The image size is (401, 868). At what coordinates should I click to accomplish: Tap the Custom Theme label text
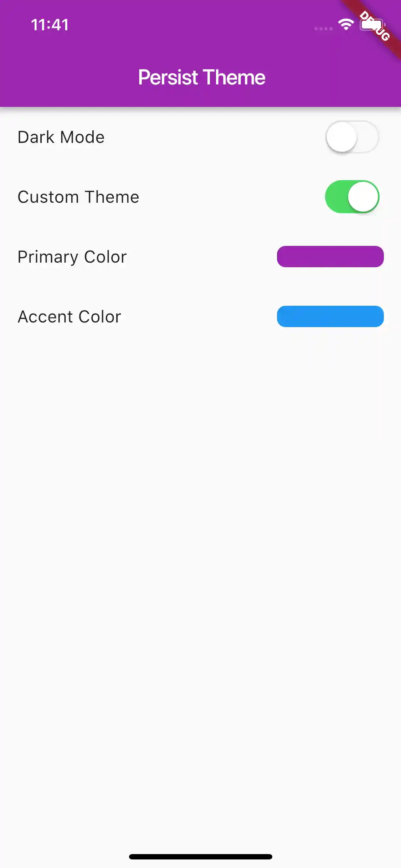coord(78,197)
